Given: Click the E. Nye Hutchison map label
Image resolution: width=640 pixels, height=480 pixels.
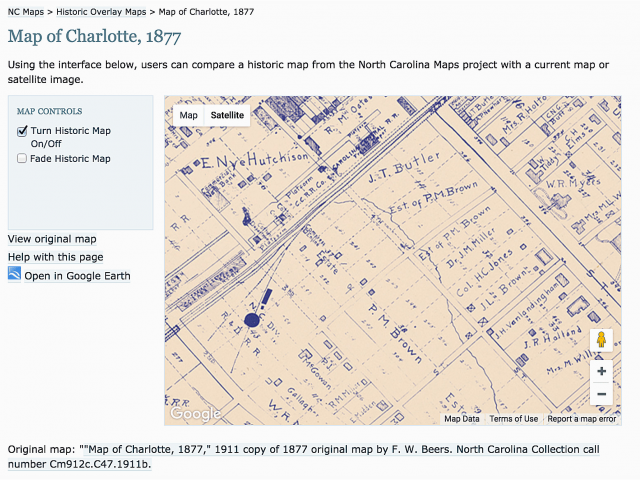Looking at the screenshot, I should pos(254,160).
